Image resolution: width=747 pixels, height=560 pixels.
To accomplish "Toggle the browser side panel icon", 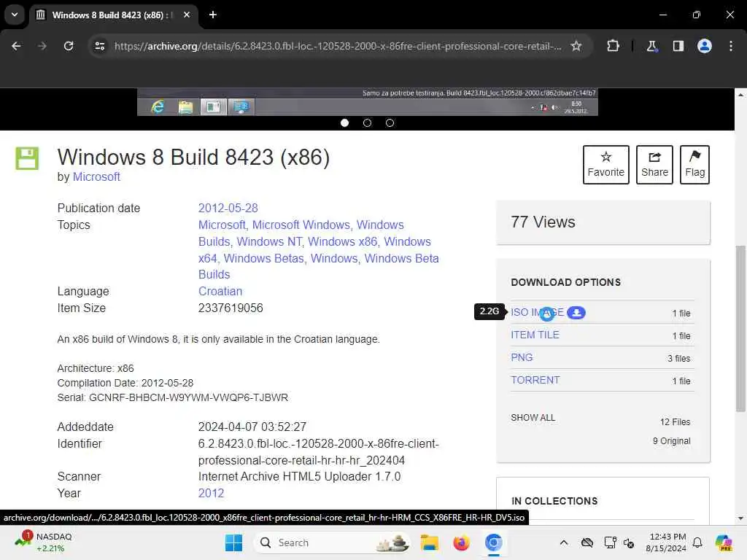I will pos(678,46).
